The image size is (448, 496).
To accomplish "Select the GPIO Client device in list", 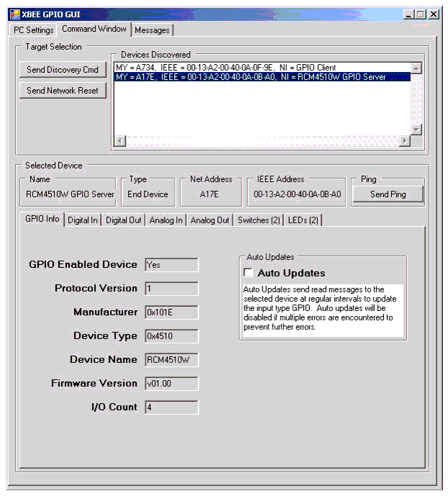I will [225, 68].
